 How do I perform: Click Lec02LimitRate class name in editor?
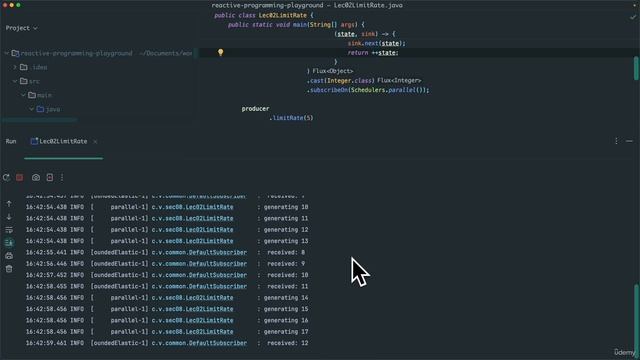(x=282, y=16)
